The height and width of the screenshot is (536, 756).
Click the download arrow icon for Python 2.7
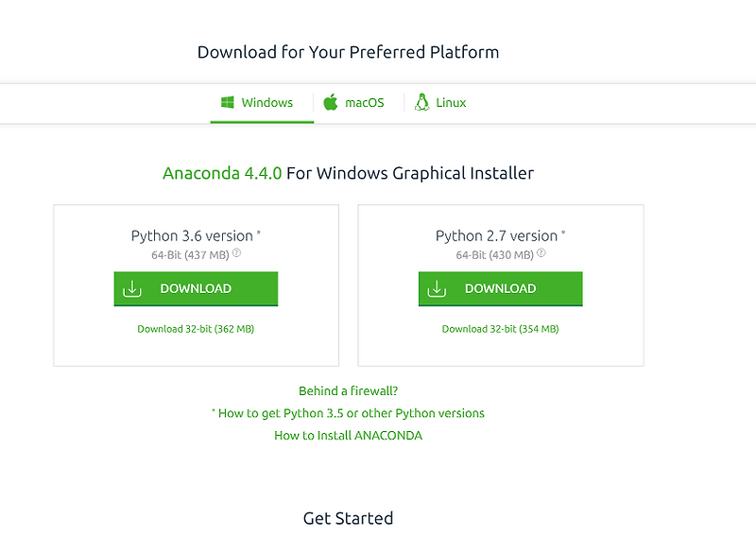[x=437, y=288]
